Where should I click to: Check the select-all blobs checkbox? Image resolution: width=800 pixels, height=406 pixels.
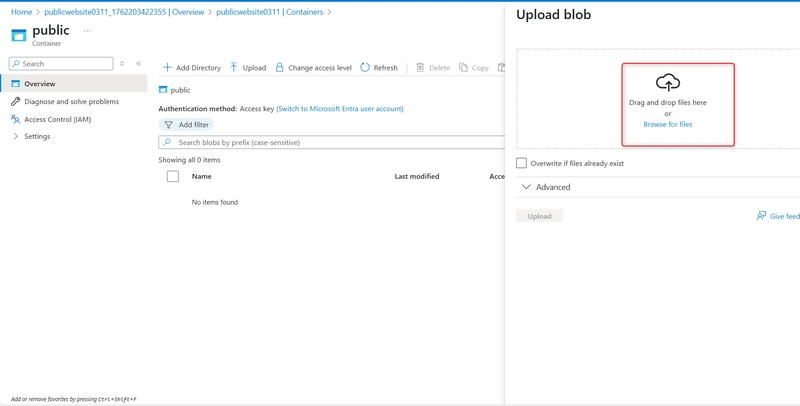pyautogui.click(x=173, y=176)
